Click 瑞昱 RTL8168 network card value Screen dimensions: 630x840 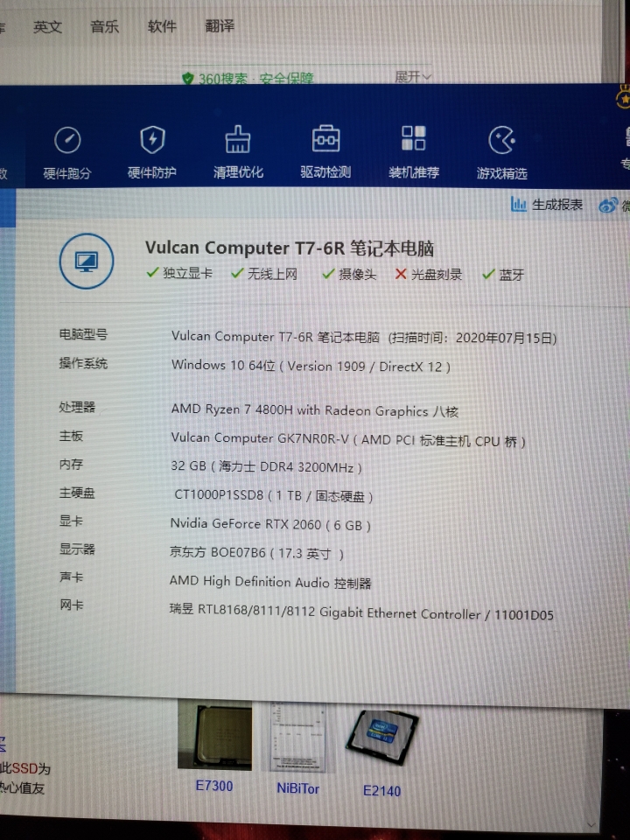tap(361, 612)
